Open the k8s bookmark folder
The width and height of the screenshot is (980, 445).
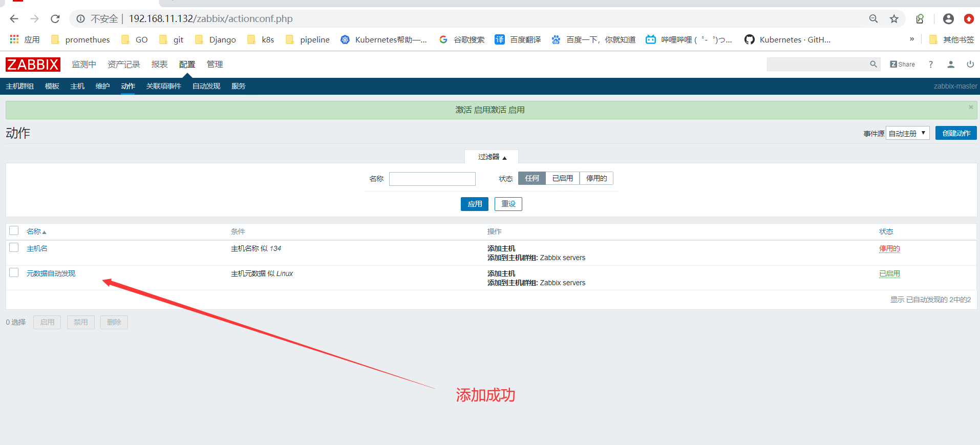(261, 39)
